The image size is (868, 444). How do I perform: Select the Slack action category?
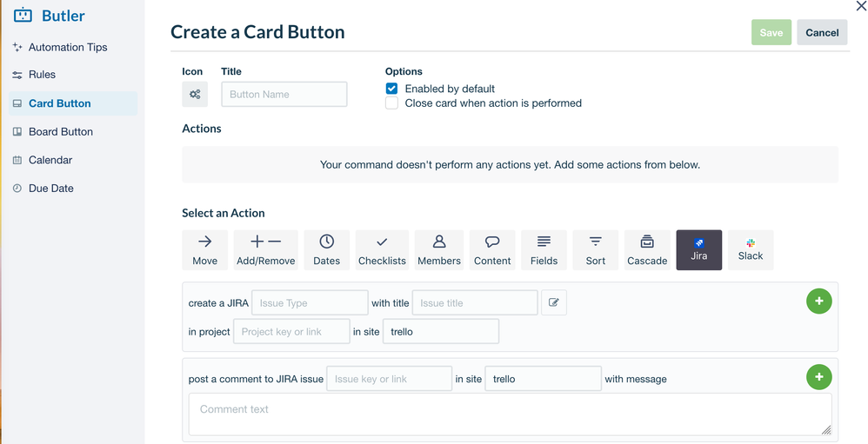click(x=751, y=250)
